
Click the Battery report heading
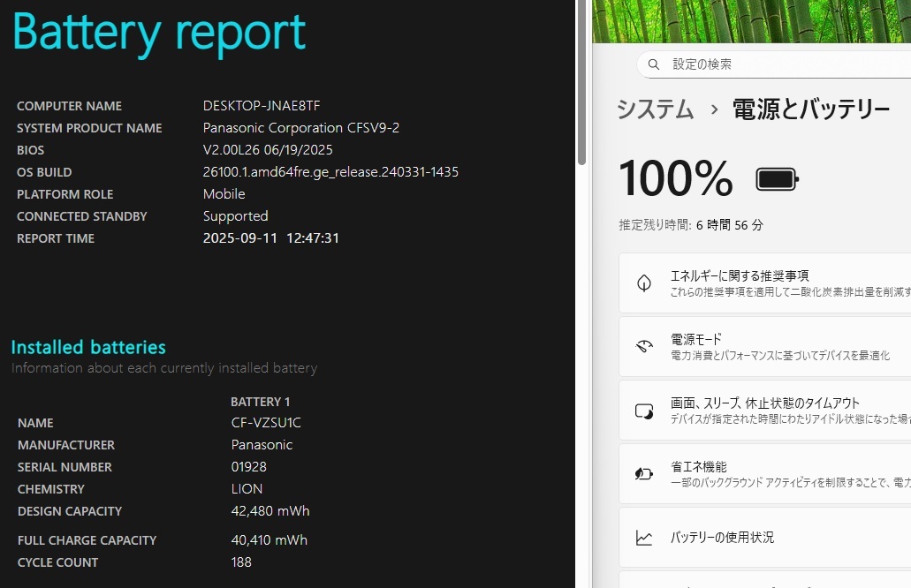(159, 33)
